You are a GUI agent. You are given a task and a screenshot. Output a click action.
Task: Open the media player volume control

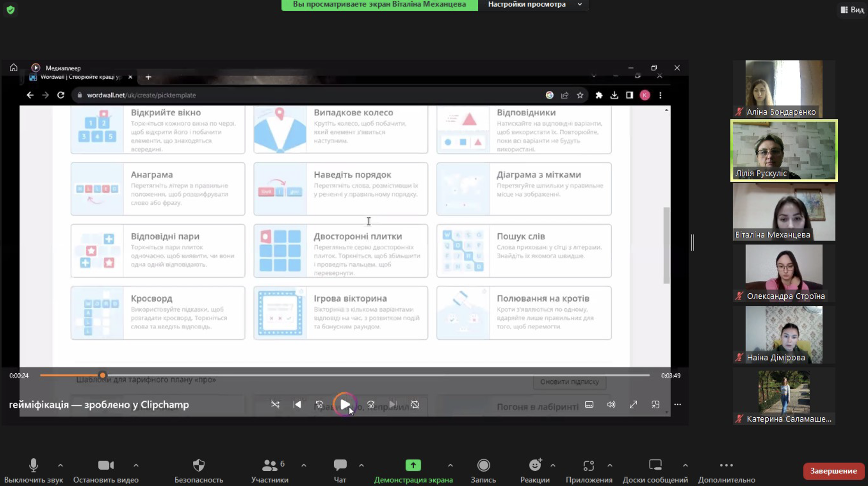pyautogui.click(x=611, y=404)
